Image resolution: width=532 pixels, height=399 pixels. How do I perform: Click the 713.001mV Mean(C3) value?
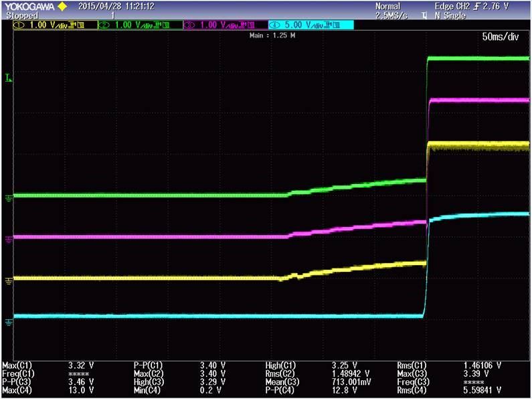click(x=351, y=382)
